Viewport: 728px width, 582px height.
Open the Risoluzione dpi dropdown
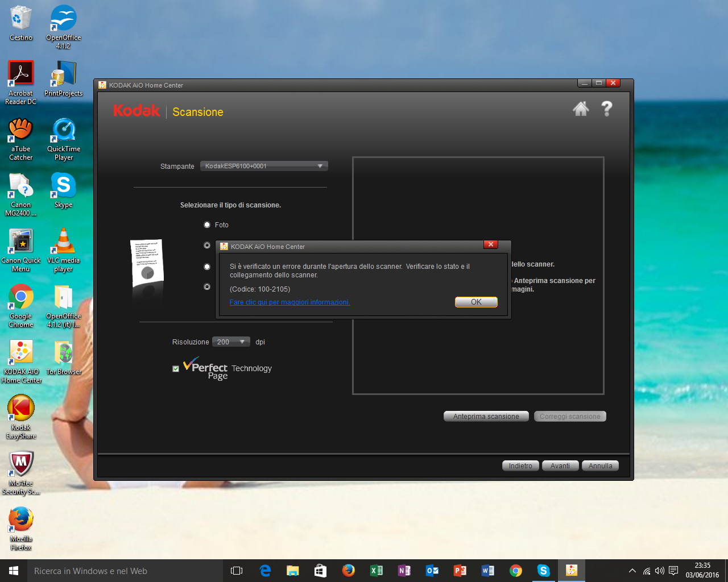point(231,342)
